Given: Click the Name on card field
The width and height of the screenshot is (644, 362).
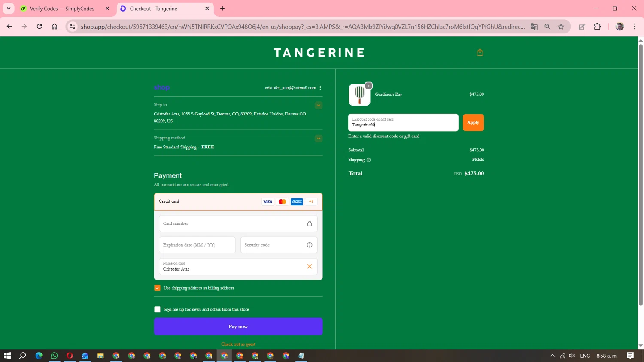Looking at the screenshot, I should pyautogui.click(x=238, y=266).
